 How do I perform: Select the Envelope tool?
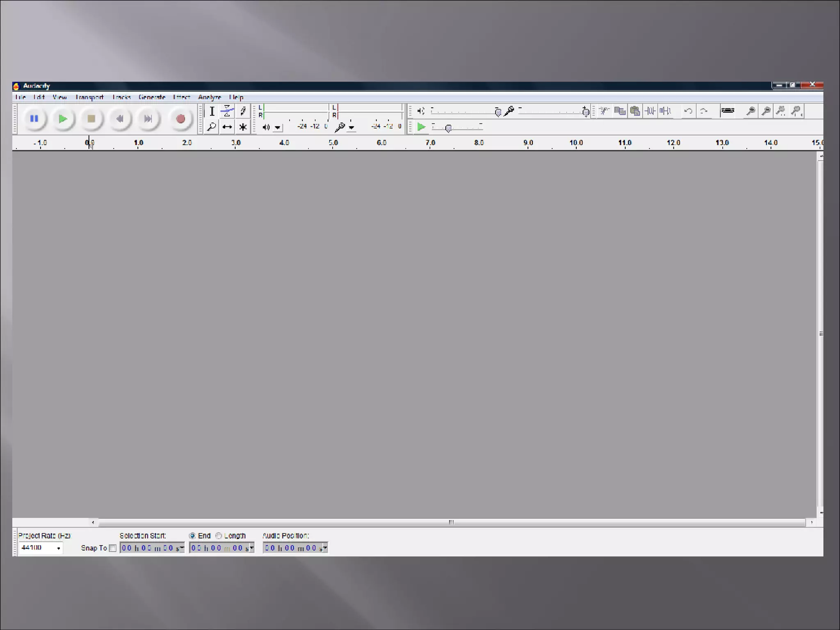(227, 111)
